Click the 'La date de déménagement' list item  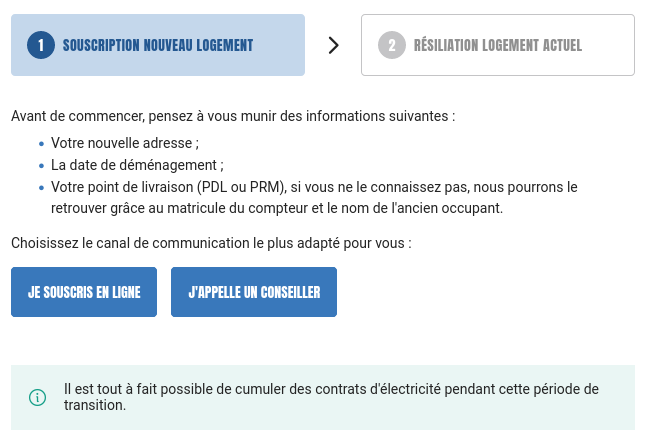[137, 165]
